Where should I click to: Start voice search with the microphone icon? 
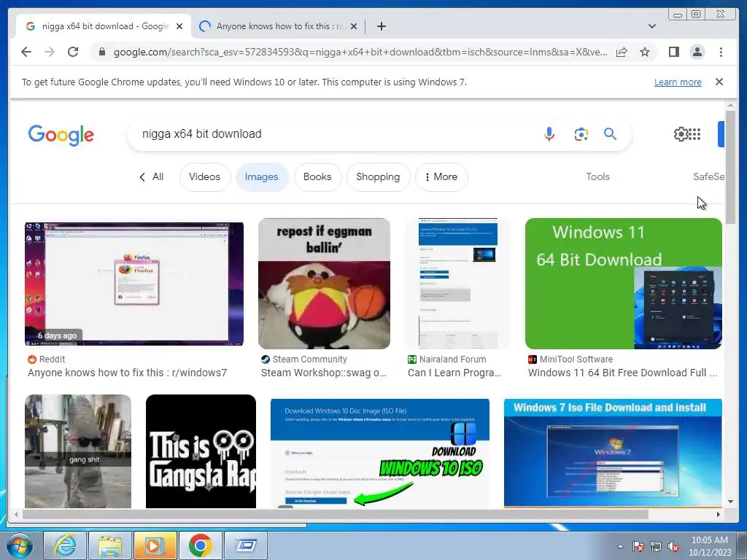click(549, 134)
